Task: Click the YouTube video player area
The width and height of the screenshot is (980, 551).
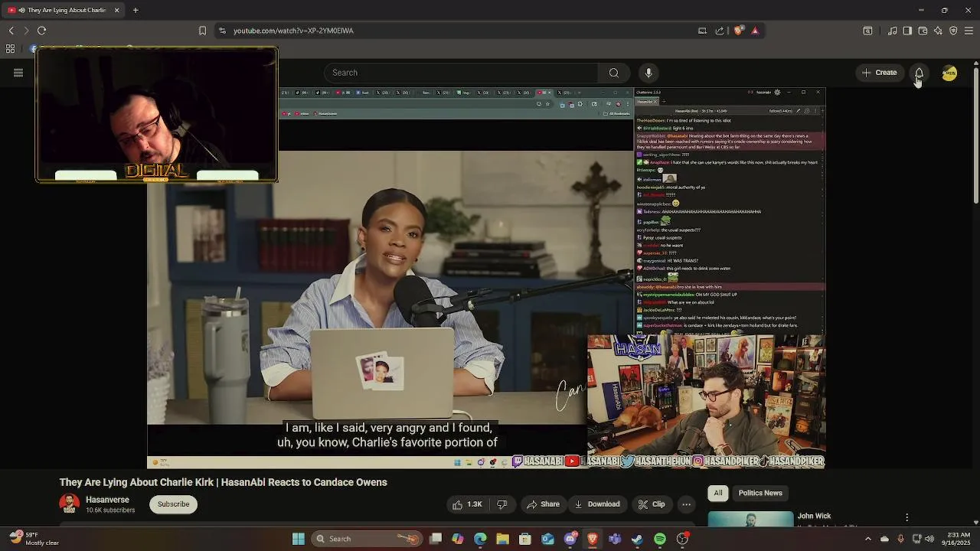Action: point(486,278)
